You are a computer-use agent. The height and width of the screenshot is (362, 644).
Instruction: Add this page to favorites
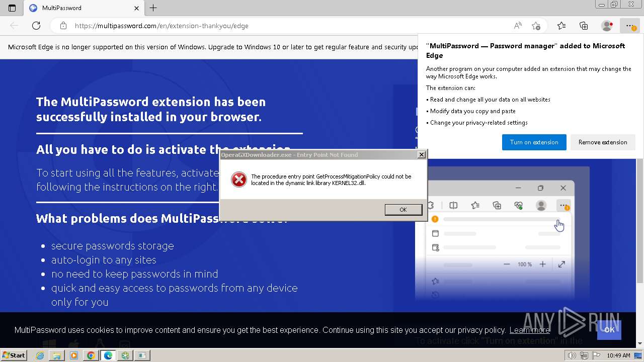[536, 26]
